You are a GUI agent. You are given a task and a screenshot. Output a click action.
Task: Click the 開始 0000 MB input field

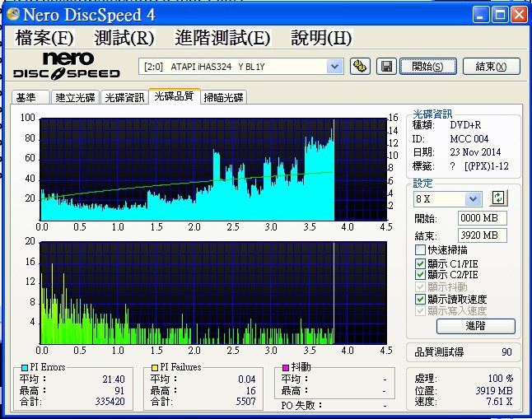pyautogui.click(x=482, y=218)
